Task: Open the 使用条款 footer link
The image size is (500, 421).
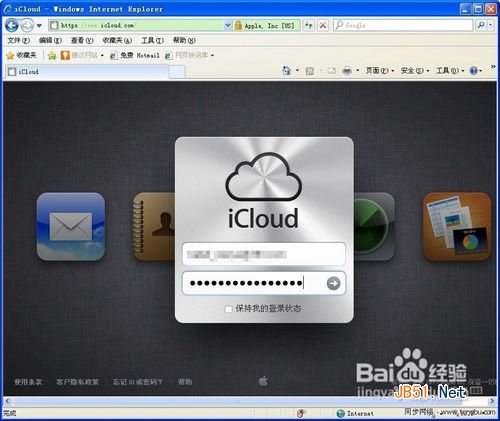Action: (28, 382)
